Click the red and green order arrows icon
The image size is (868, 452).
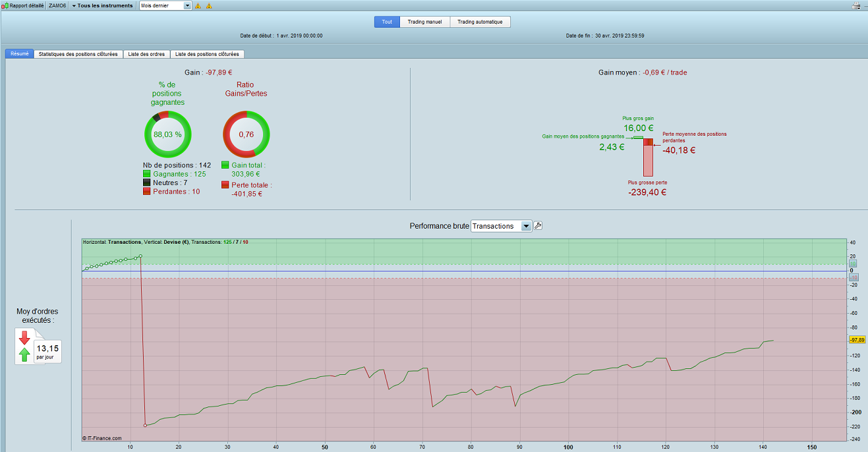25,347
